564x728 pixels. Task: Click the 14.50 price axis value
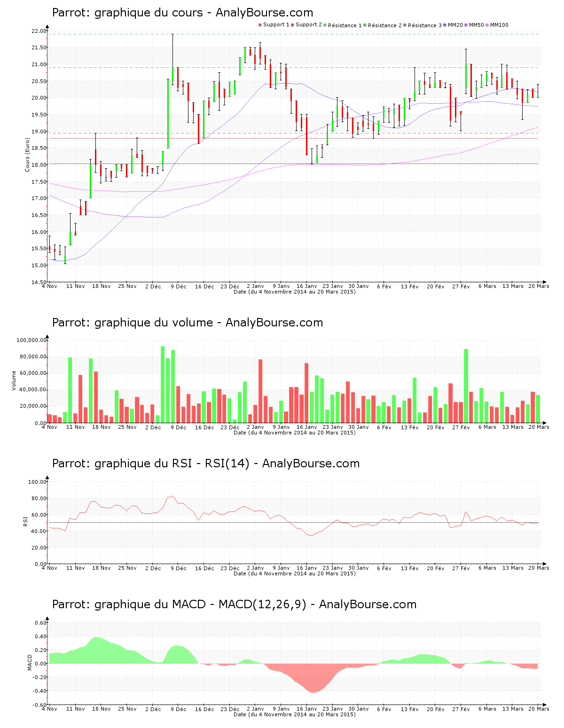[x=39, y=282]
